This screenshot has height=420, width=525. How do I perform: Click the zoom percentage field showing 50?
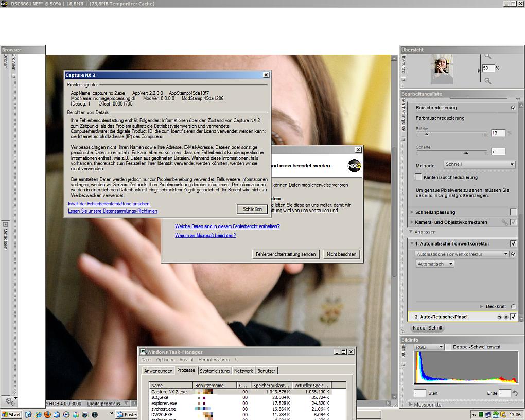(x=487, y=68)
